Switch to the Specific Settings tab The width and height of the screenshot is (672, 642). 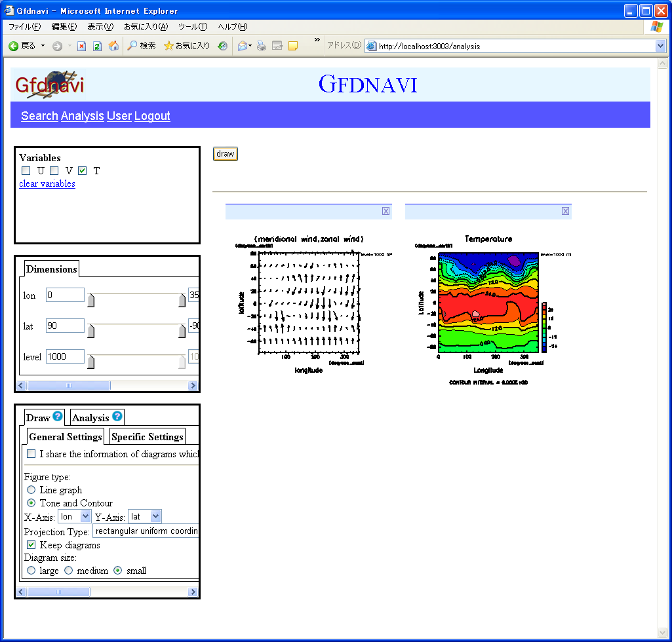point(147,437)
